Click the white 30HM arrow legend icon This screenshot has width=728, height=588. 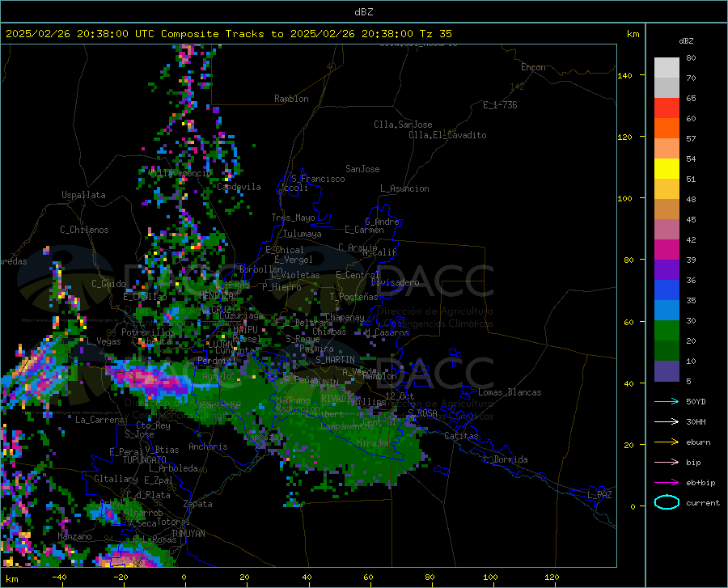tap(667, 421)
